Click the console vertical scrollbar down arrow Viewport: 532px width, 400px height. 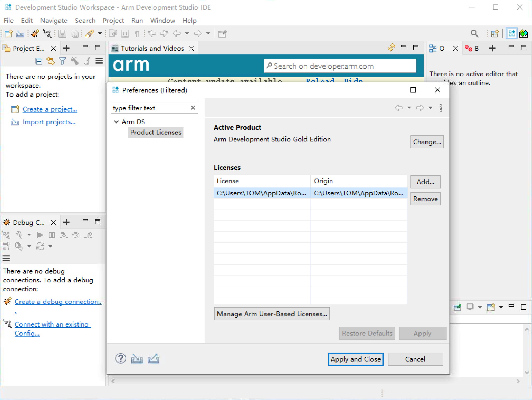tap(527, 372)
